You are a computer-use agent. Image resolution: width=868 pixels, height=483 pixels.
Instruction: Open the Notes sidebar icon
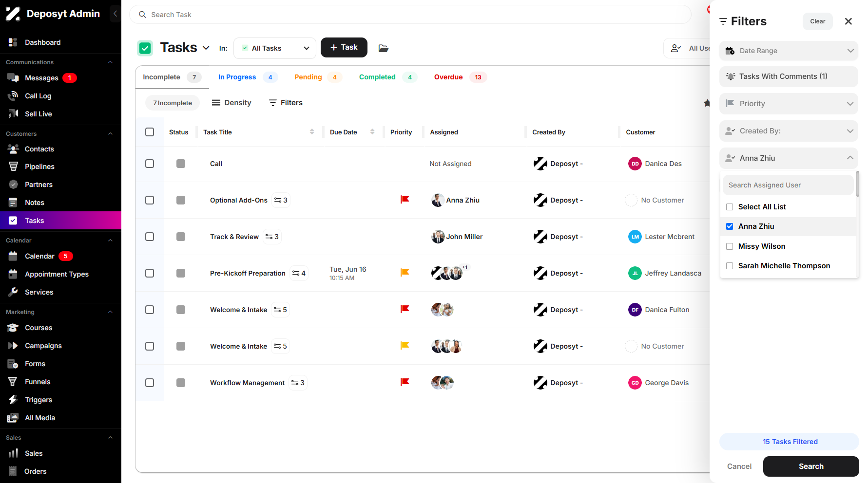pos(13,203)
